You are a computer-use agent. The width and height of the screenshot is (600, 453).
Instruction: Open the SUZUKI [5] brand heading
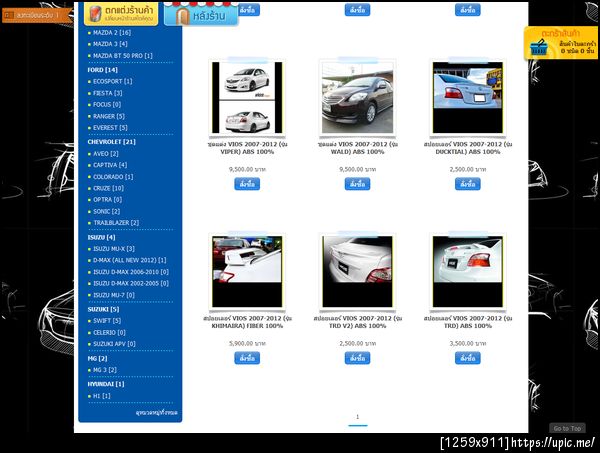(103, 310)
